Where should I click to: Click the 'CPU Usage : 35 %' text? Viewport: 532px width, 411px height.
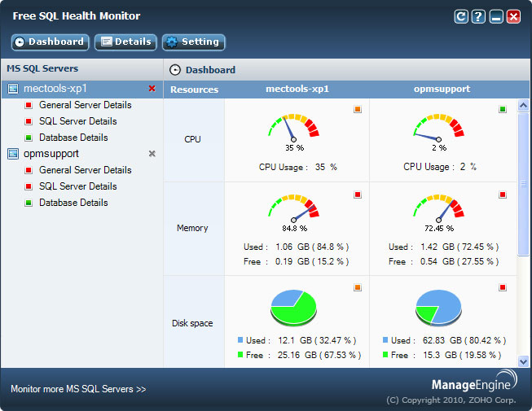[x=298, y=167]
